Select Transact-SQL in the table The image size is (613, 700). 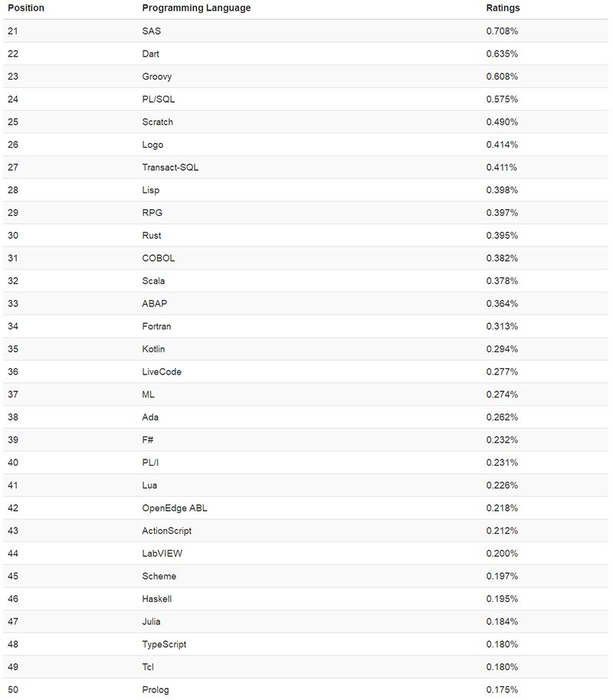170,168
